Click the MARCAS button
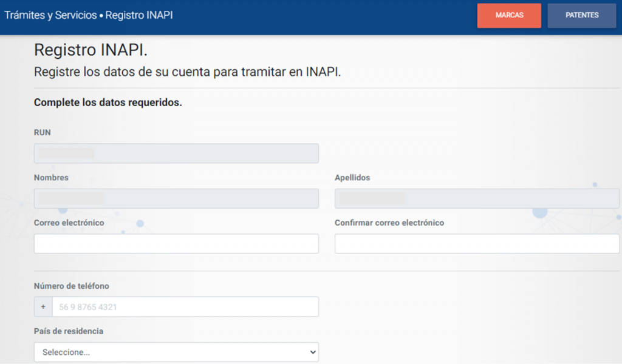This screenshot has height=364, width=622. (509, 16)
